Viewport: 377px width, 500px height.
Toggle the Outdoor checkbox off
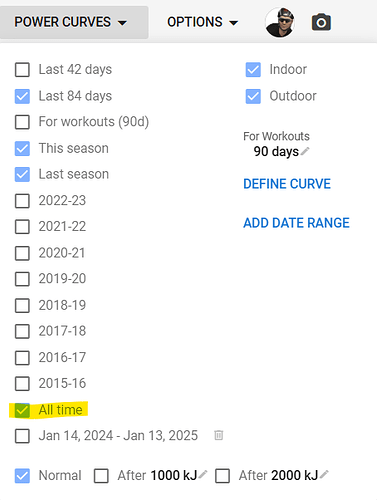(x=253, y=96)
